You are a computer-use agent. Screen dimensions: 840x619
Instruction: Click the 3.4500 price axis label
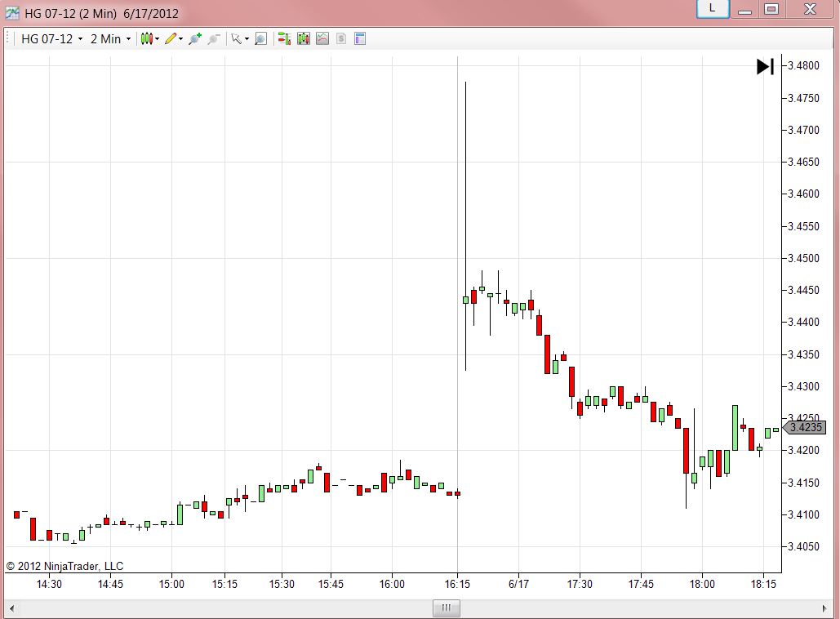coord(803,258)
